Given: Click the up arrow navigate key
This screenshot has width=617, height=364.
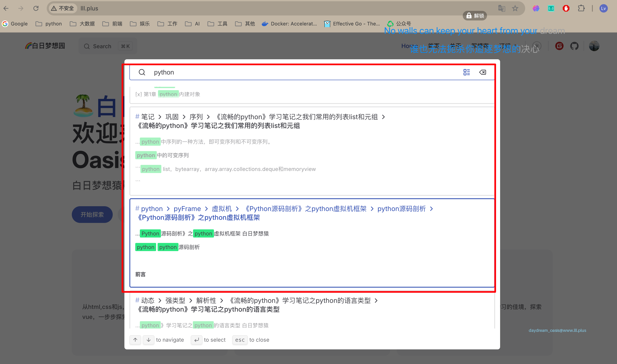Looking at the screenshot, I should click(x=135, y=340).
